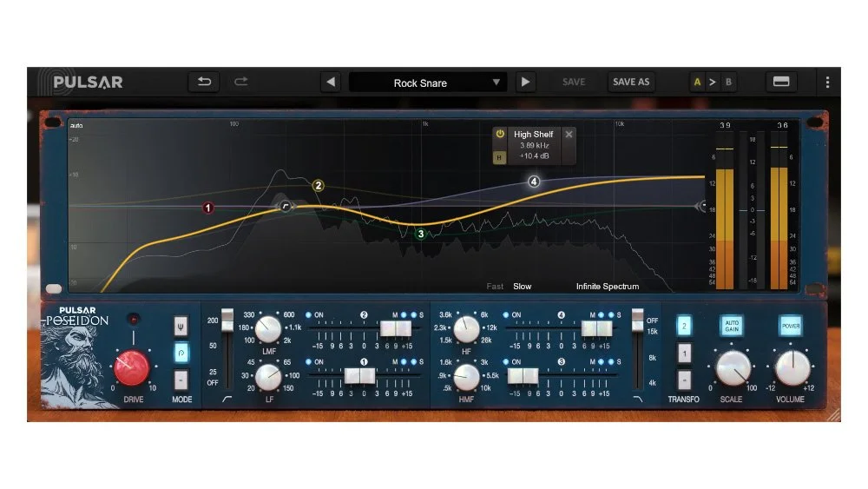Click band 1 gain slider handle
This screenshot has width=868, height=489.
(x=360, y=376)
